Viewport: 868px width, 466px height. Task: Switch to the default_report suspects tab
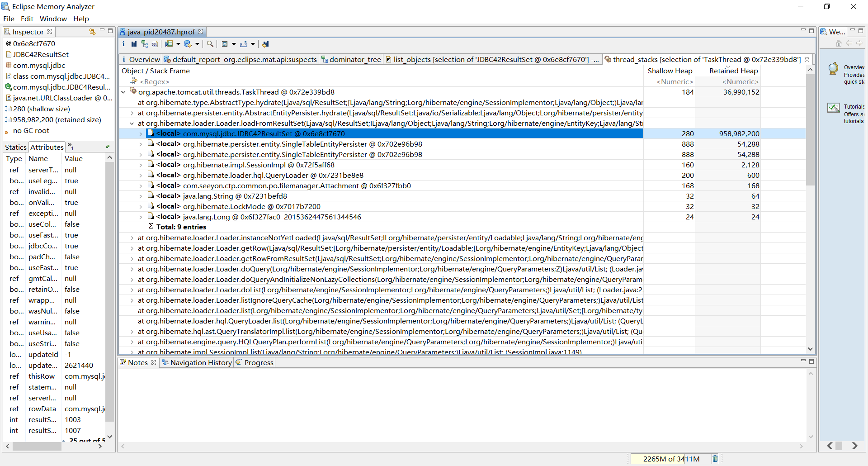(241, 59)
